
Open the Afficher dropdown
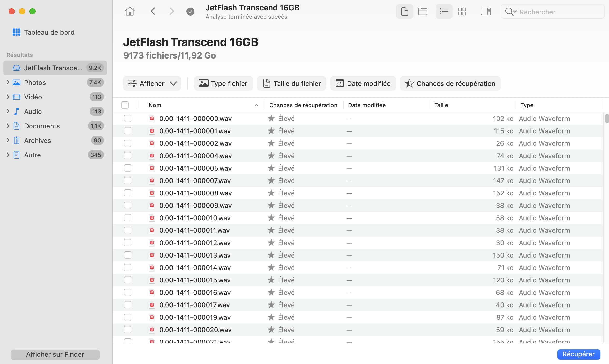point(152,83)
